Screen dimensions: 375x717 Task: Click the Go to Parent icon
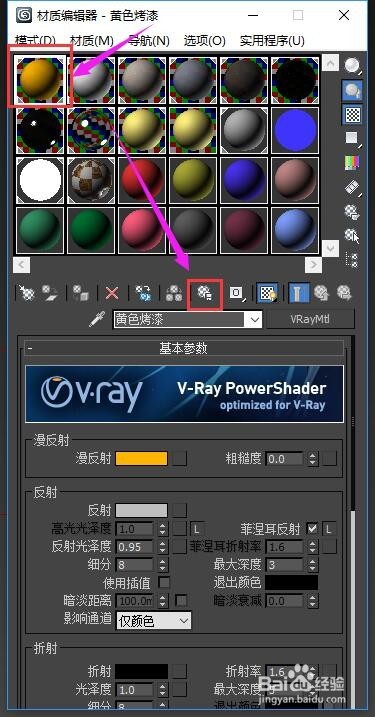(322, 293)
